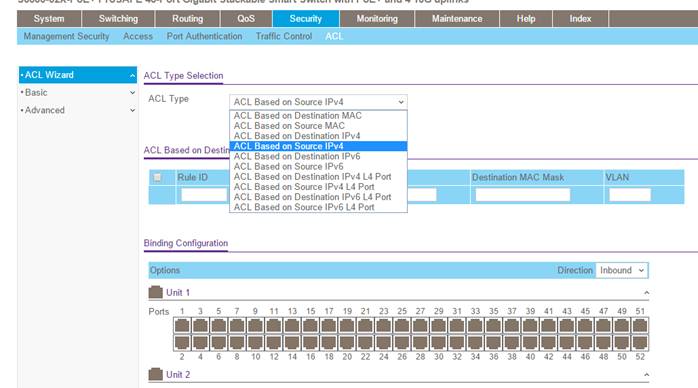The height and width of the screenshot is (388, 698).
Task: Tick the select-all checkbox in rule table header
Action: (157, 178)
